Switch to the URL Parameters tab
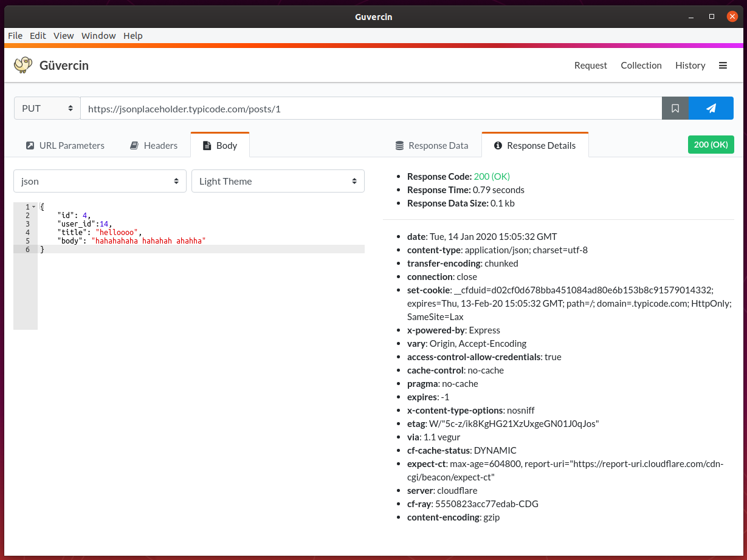Viewport: 747px width, 560px height. [65, 145]
